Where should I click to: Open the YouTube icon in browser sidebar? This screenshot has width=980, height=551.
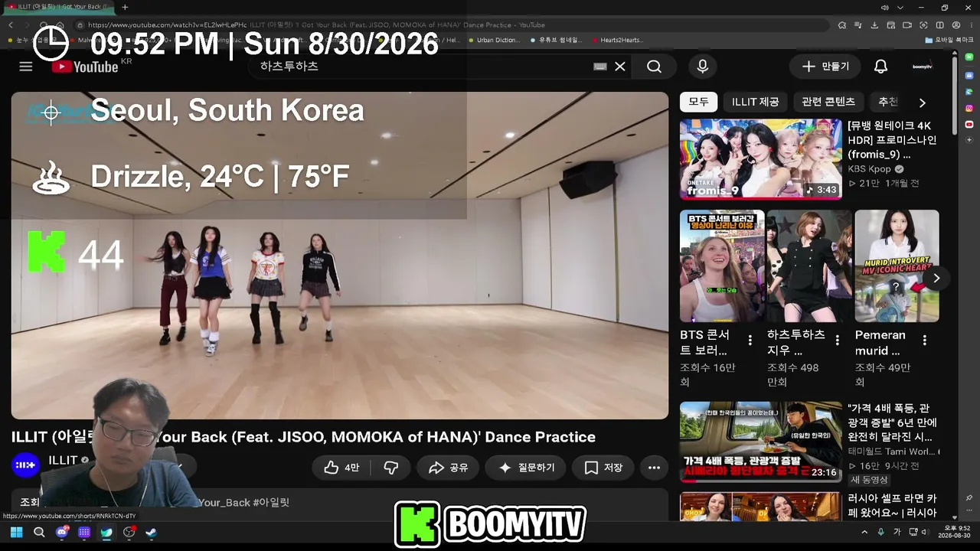point(969,124)
